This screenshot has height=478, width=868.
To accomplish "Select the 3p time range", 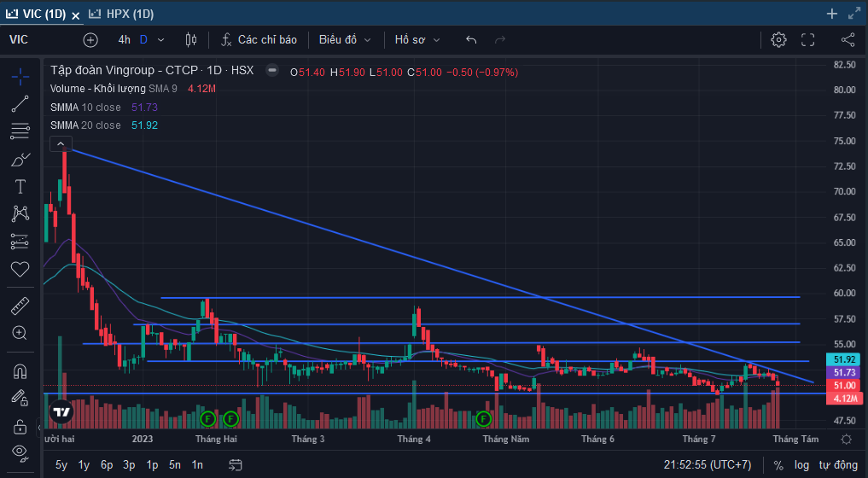I will click(x=129, y=464).
